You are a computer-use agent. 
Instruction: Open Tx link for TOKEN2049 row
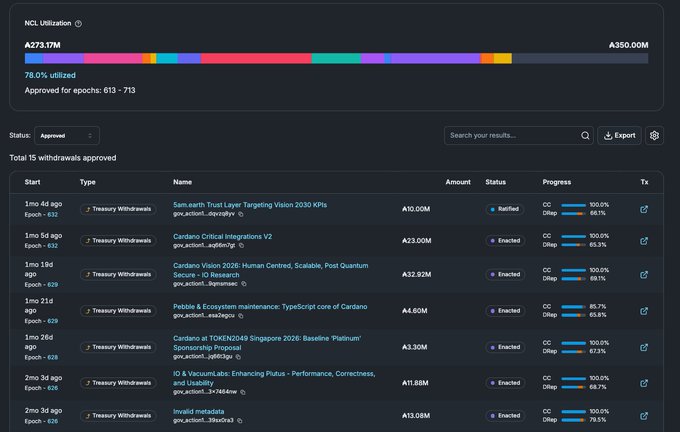coord(644,347)
